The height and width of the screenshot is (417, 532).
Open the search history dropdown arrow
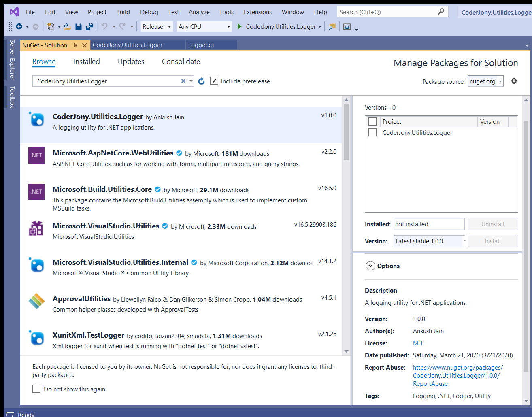click(x=191, y=81)
